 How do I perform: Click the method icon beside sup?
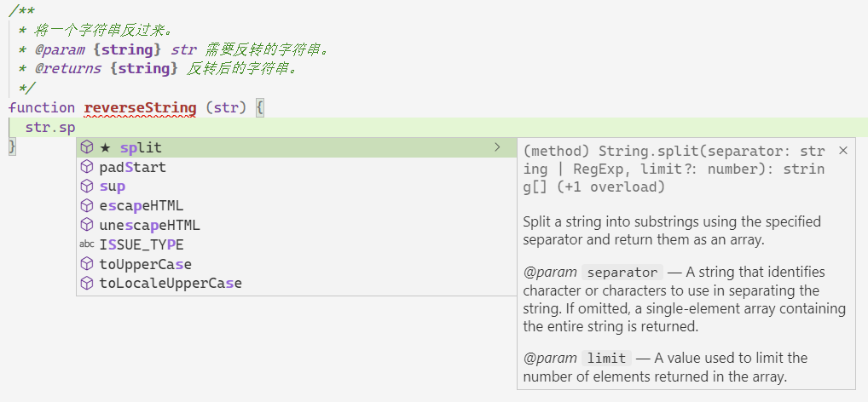[86, 187]
